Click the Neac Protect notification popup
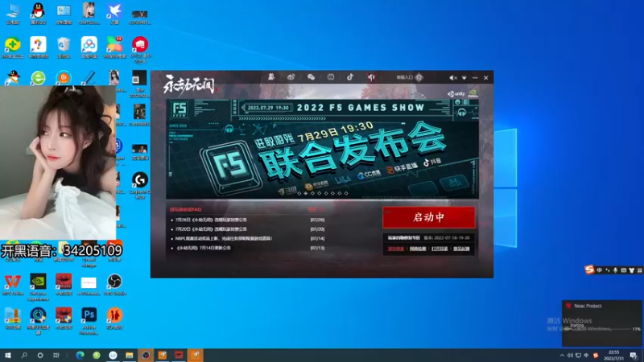This screenshot has width=644, height=362. tap(601, 323)
